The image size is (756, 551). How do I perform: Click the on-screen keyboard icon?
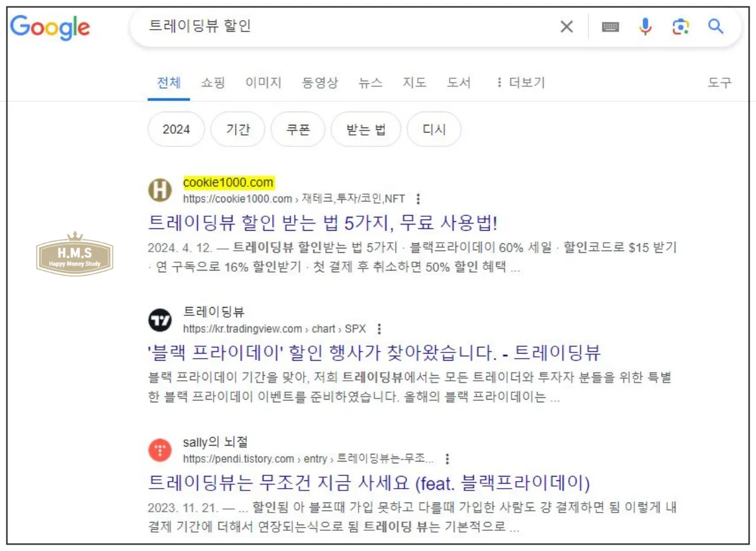pyautogui.click(x=610, y=26)
